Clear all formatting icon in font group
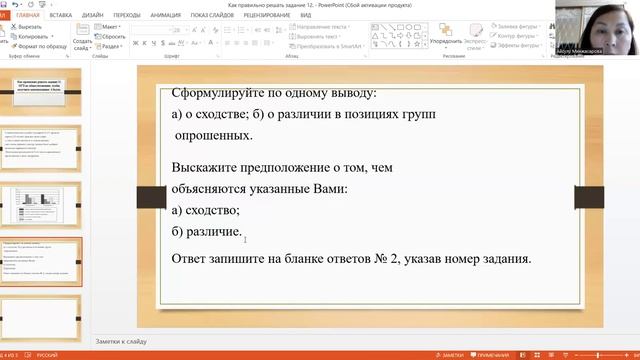Viewport: 640px width, 360px height. tap(216, 30)
